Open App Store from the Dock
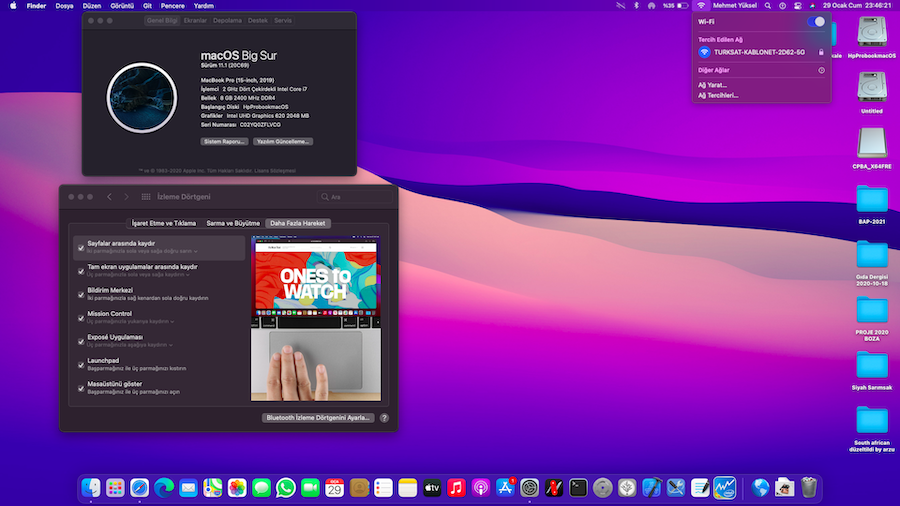The width and height of the screenshot is (900, 506). (x=505, y=487)
